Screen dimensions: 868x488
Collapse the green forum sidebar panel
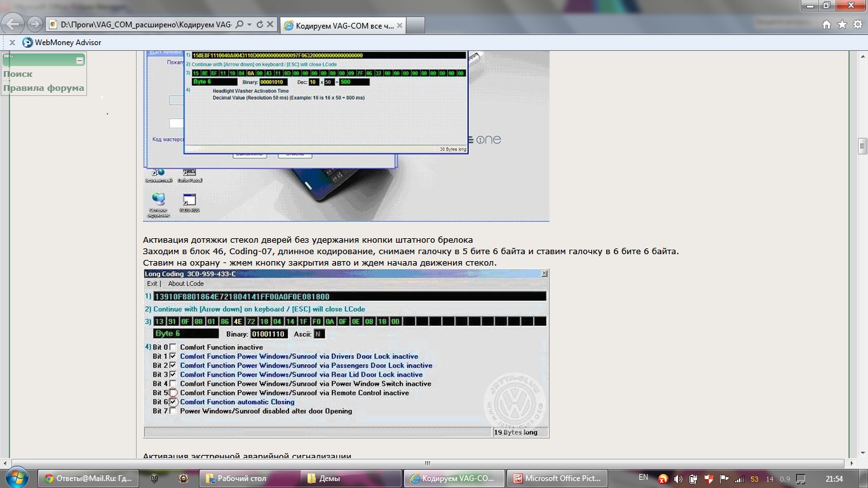(79, 60)
